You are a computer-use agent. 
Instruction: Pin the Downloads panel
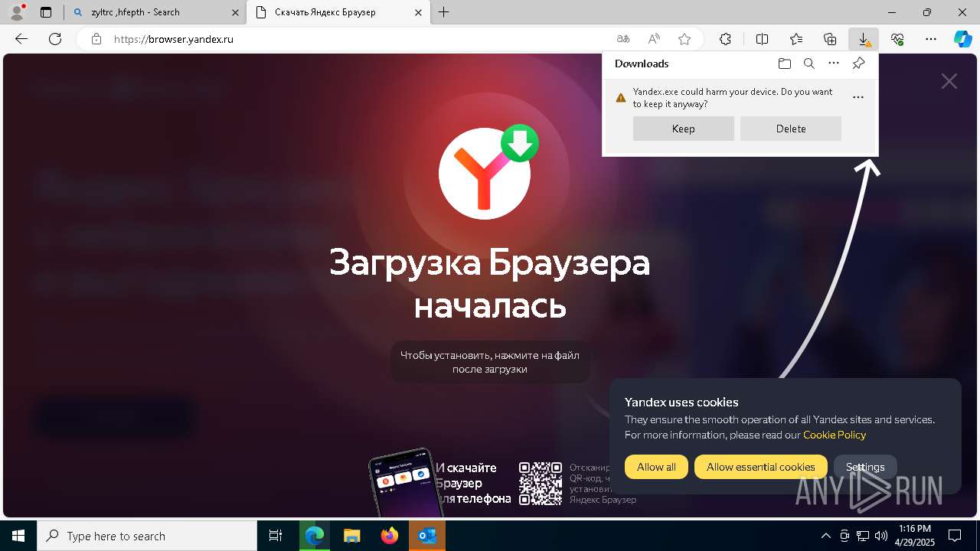tap(859, 64)
